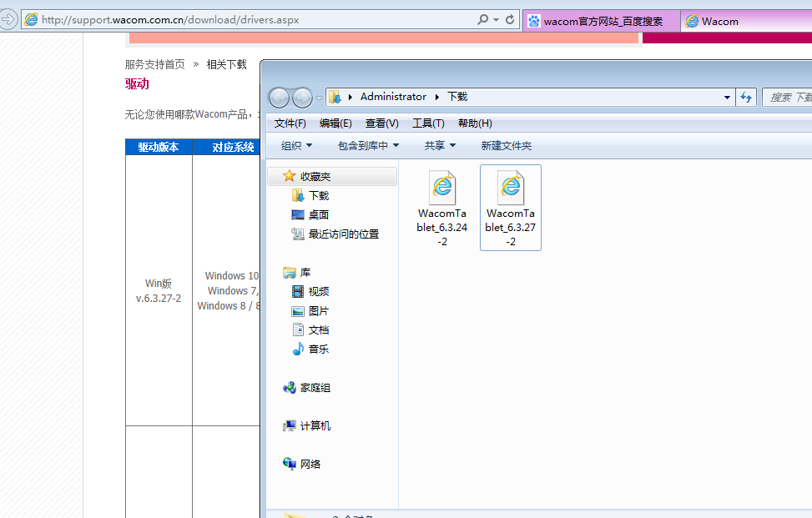Click the 驱动 page heading
812x518 pixels.
(137, 84)
